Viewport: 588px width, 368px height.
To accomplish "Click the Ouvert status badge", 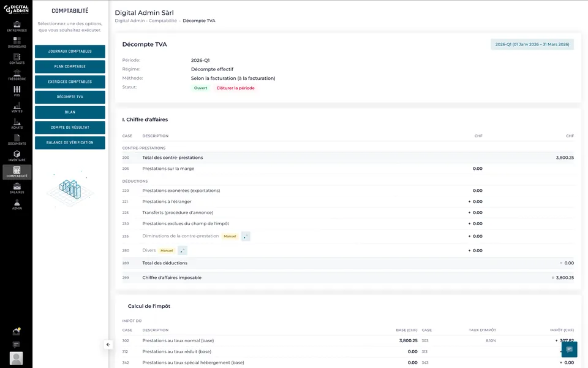I will 200,88.
